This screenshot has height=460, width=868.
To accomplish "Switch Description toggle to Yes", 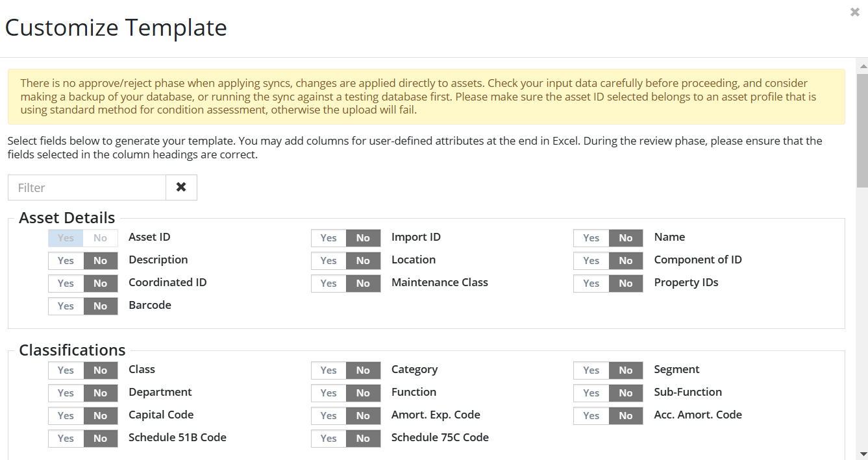I will click(66, 261).
